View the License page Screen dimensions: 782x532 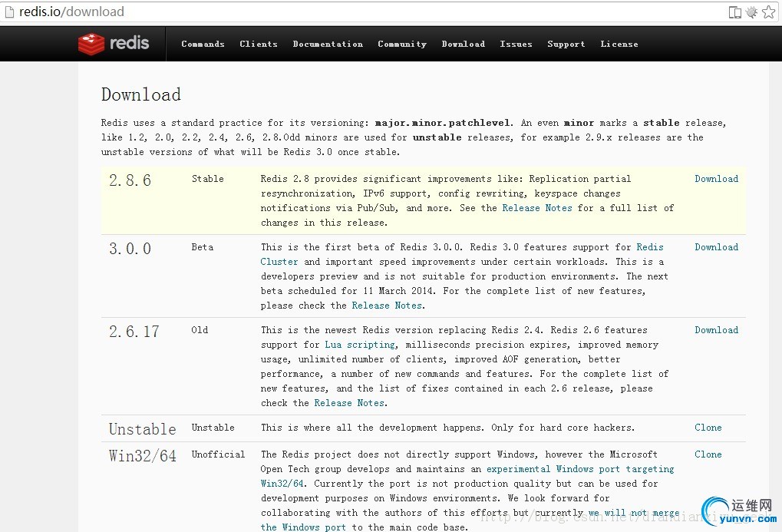coord(619,44)
